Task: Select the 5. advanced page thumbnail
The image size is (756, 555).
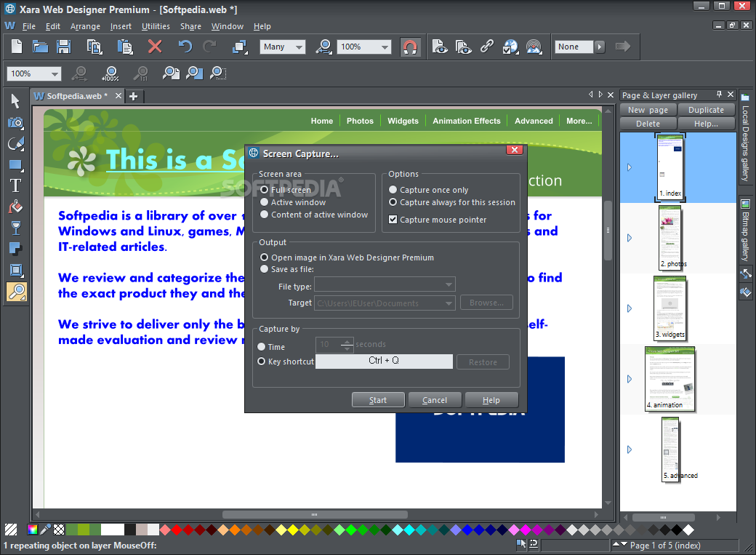Action: click(671, 450)
